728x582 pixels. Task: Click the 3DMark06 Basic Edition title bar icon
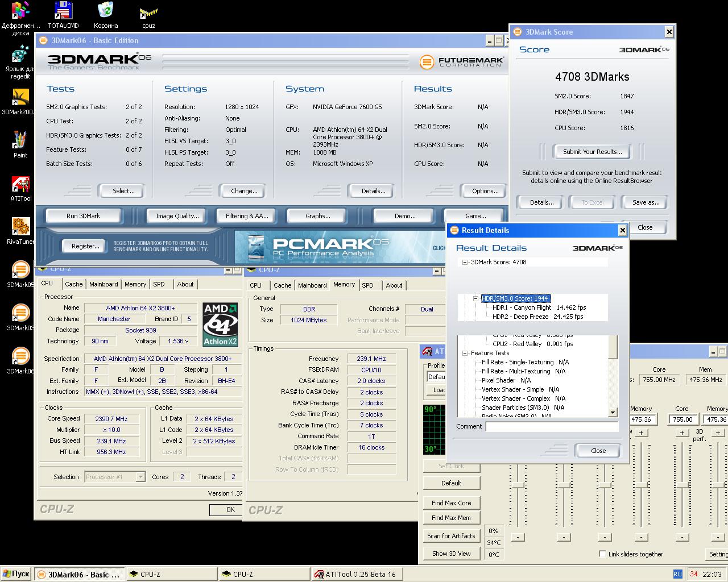[x=43, y=40]
